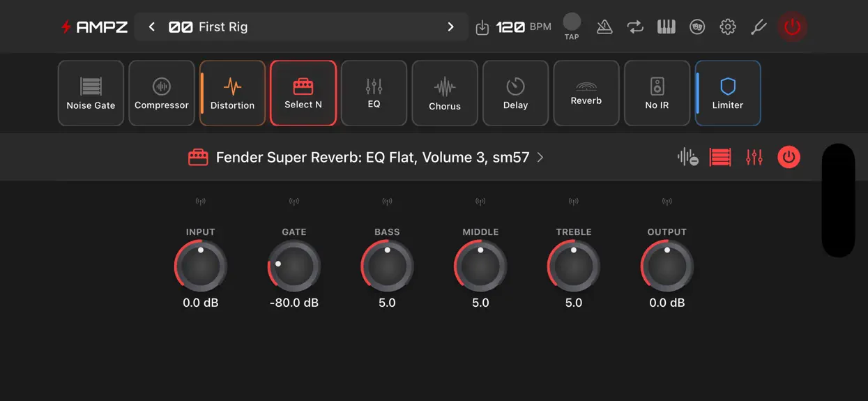
Task: Click the MIDDLE knob
Action: coord(480,266)
